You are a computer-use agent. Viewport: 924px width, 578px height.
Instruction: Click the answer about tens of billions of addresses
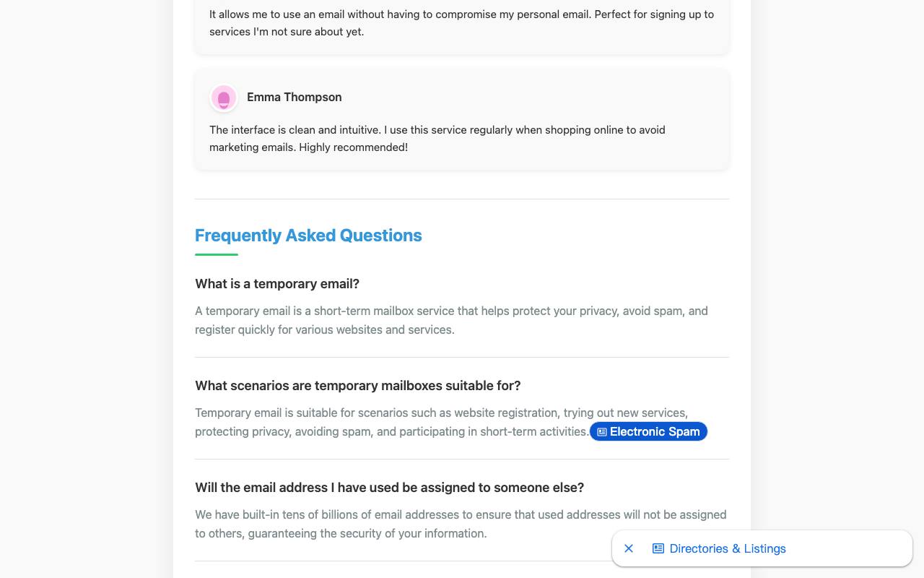(461, 524)
